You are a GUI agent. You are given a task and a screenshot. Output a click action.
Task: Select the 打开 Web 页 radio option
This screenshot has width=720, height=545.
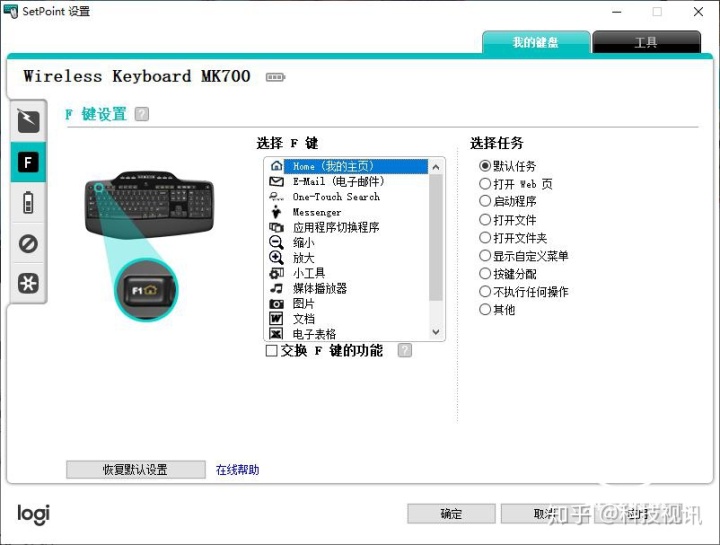[x=485, y=184]
